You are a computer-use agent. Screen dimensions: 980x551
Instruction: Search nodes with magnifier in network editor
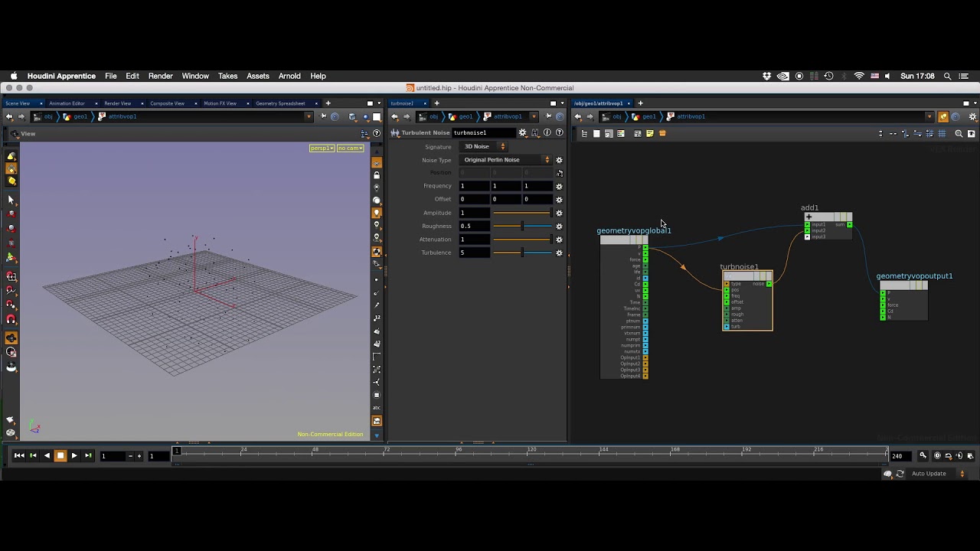pyautogui.click(x=959, y=133)
